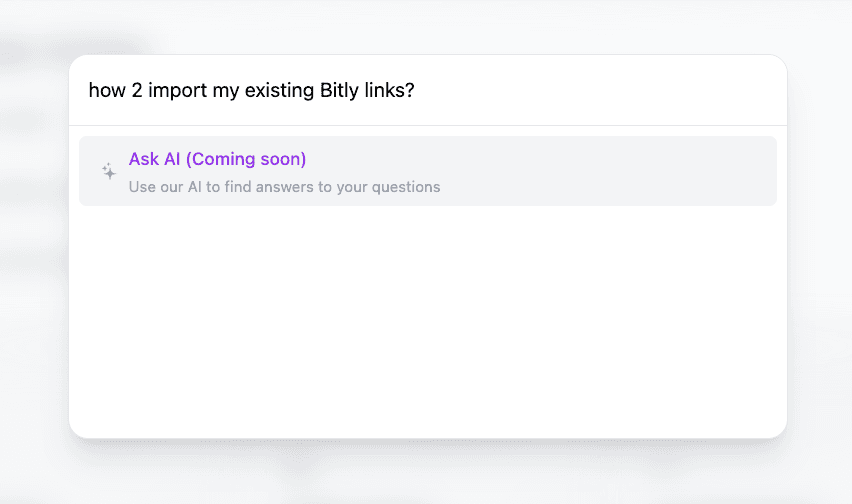Click the blurred backdrop right of the modal

[x=820, y=250]
